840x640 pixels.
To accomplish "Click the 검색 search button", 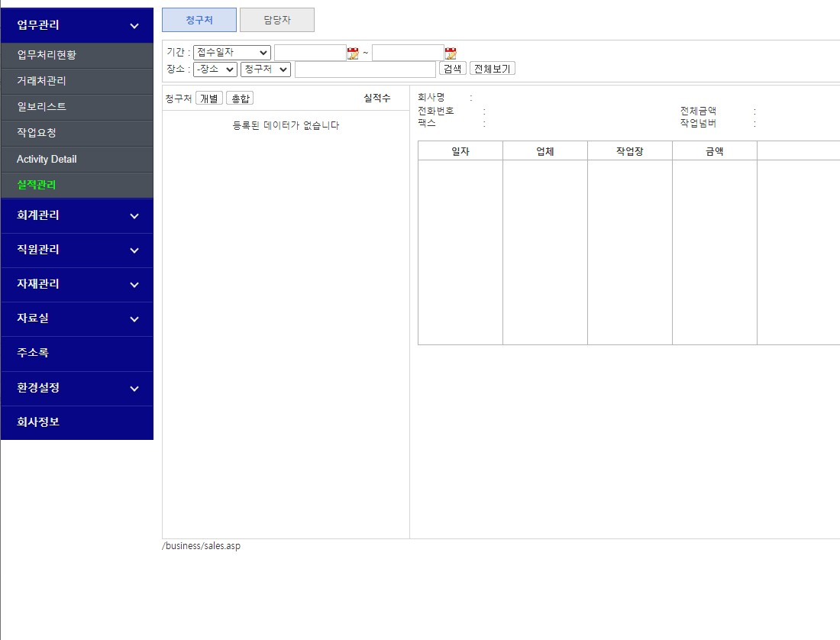I will tap(452, 69).
